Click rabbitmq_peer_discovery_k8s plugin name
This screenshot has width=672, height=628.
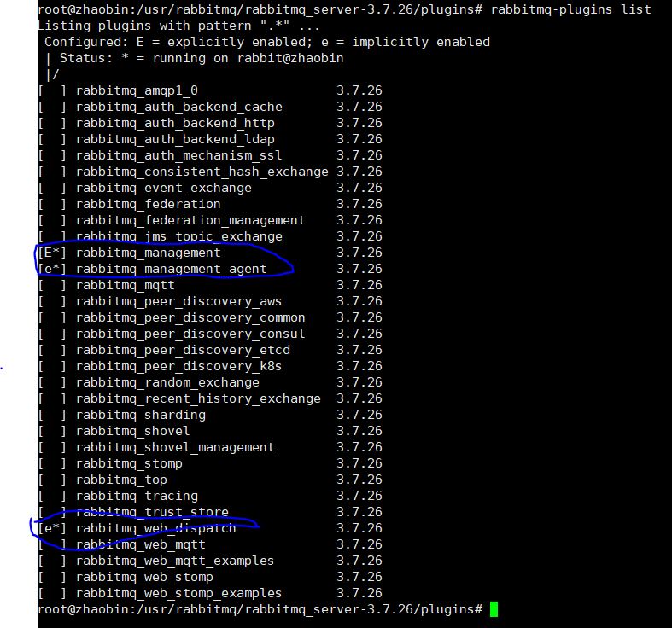[x=178, y=367]
